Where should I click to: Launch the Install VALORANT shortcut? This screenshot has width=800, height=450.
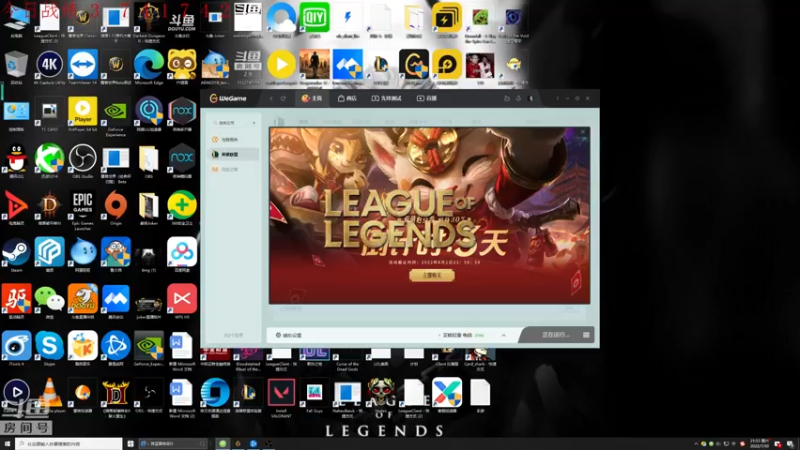click(x=281, y=393)
